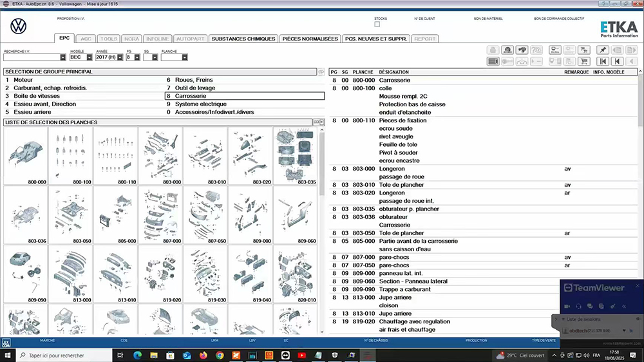This screenshot has width=644, height=362.
Task: Open Firefox from the Windows taskbar
Action: pos(204,355)
